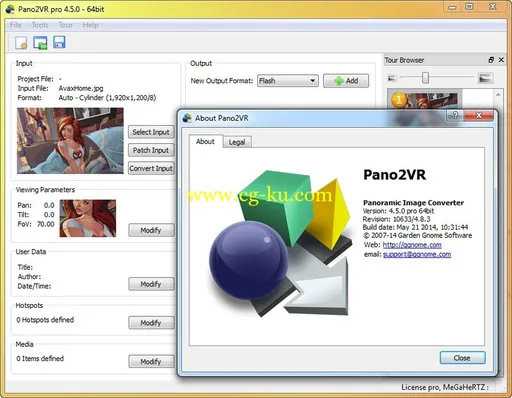Click the Pan value 0.0
512x398 pixels.
click(49, 205)
